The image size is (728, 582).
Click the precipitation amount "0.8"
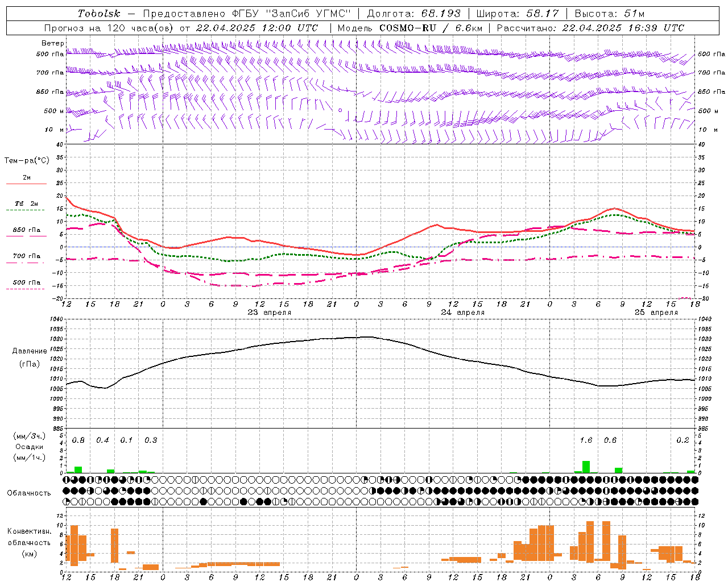pos(78,440)
